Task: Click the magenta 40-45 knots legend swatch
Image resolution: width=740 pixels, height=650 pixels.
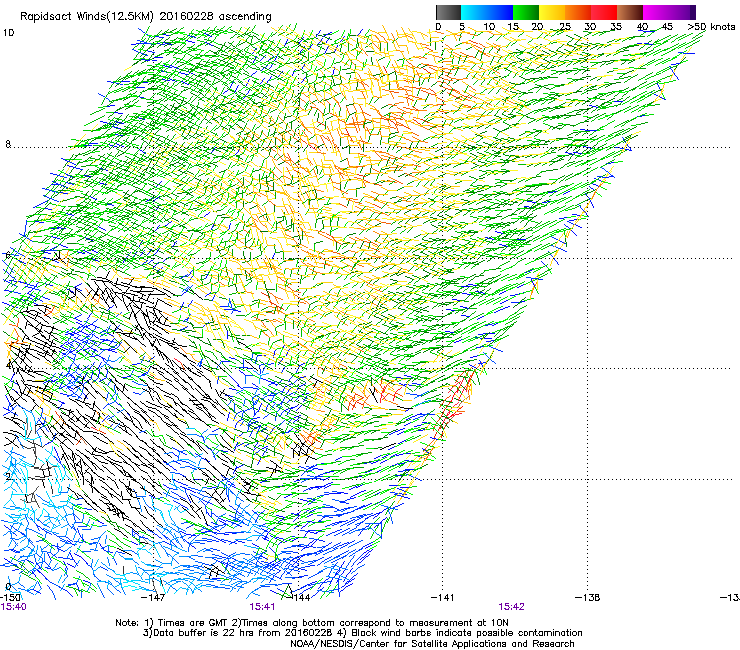Action: tap(656, 12)
